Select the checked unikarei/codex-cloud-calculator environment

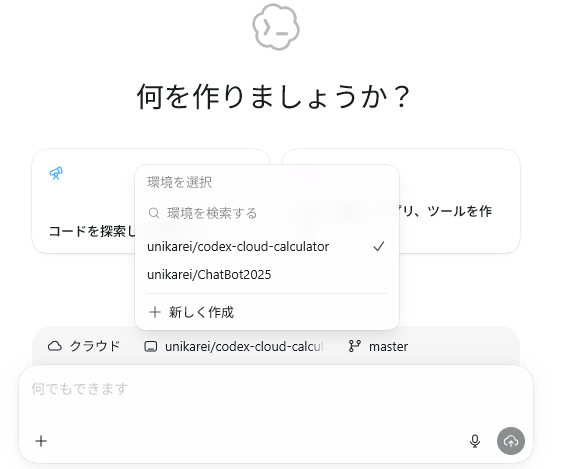pos(267,246)
